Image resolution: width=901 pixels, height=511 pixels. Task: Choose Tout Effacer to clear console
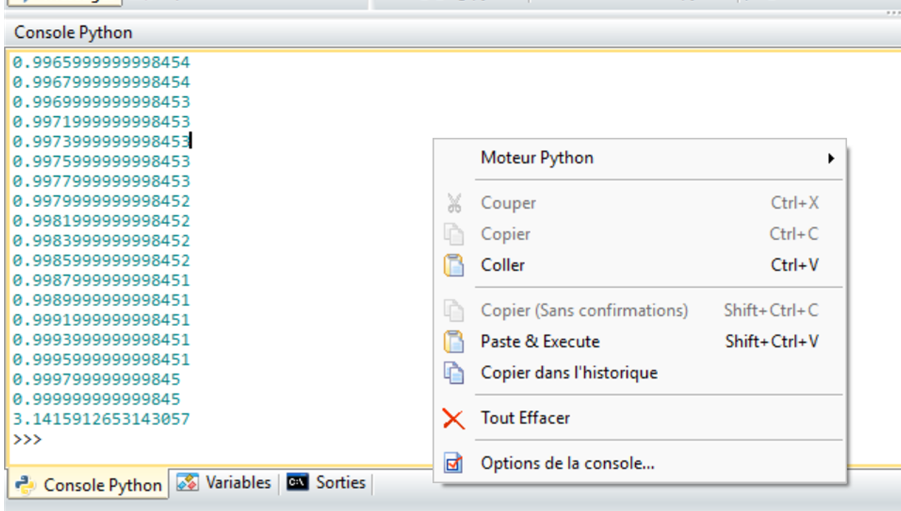[525, 418]
